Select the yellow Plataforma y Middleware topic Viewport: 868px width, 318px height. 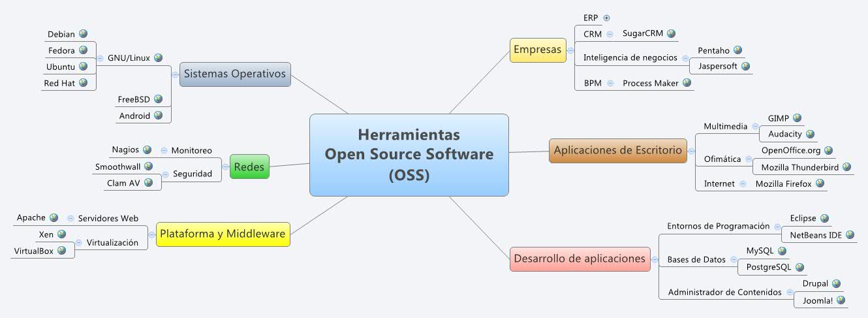(x=223, y=234)
